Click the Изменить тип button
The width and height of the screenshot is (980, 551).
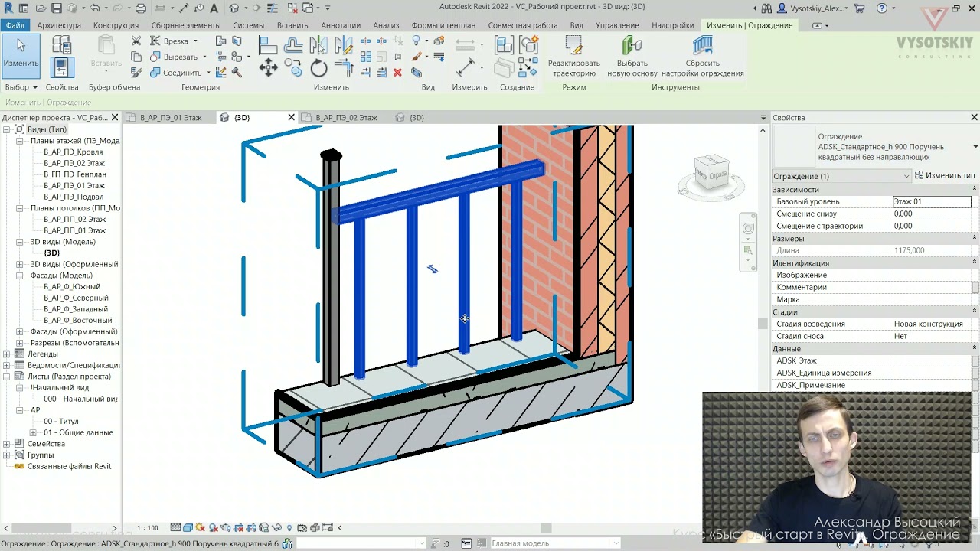click(945, 175)
